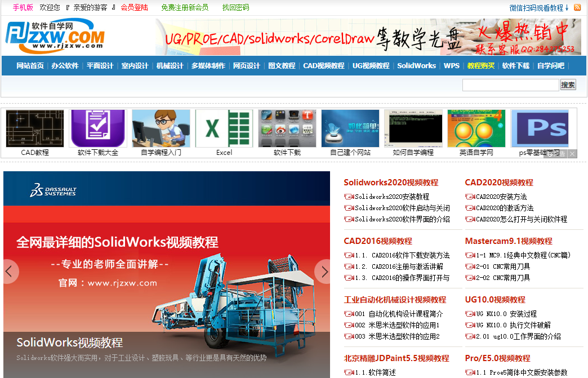Click the 搜索 search button
This screenshot has height=378, width=588.
click(568, 85)
